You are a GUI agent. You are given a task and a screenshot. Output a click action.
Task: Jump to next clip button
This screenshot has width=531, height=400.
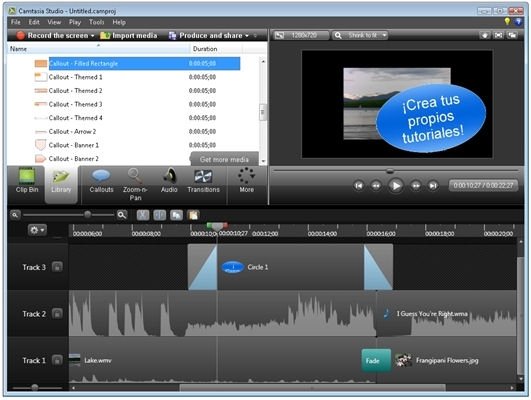[x=432, y=186]
